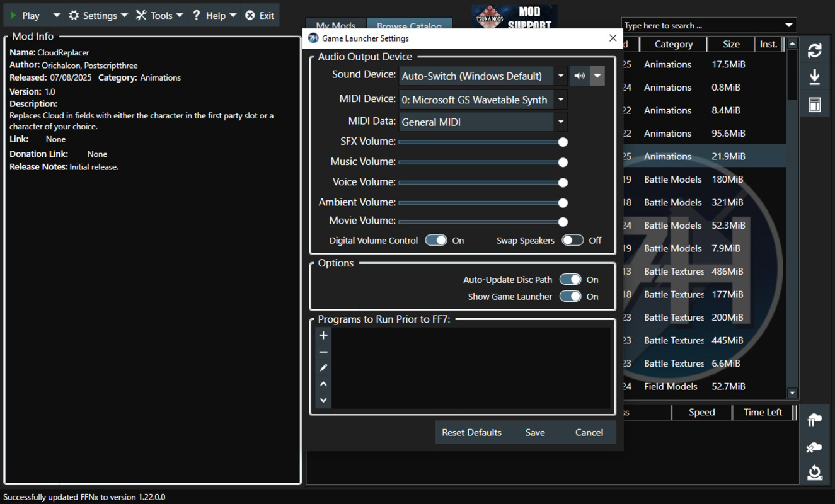Select the 0.8MiB Animations row
Image resolution: width=835 pixels, height=504 pixels.
pos(704,88)
